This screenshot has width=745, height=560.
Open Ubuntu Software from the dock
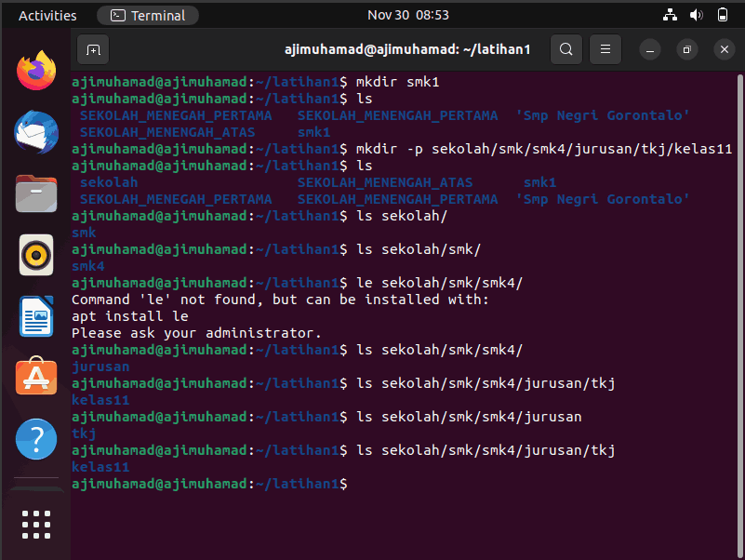coord(36,377)
